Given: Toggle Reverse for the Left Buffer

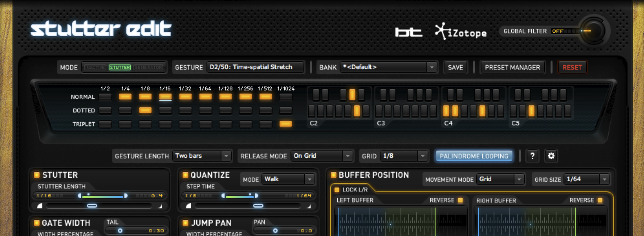Looking at the screenshot, I should (460, 200).
